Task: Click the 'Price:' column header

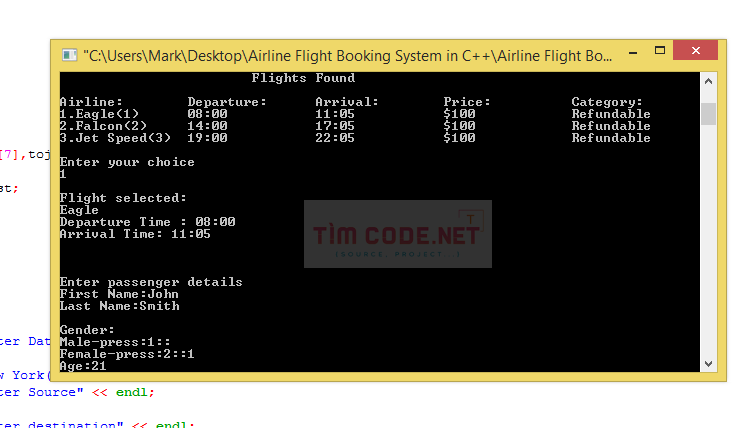Action: [x=467, y=102]
